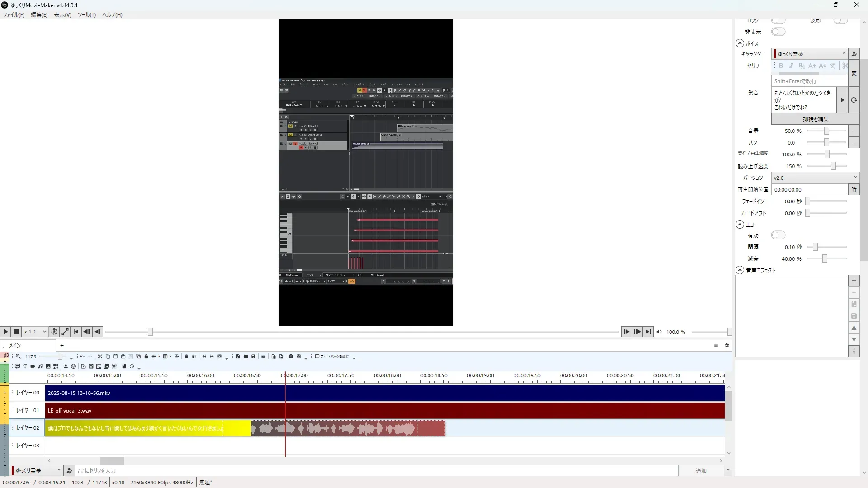
Task: Click the music note add-audio icon
Action: click(40, 366)
